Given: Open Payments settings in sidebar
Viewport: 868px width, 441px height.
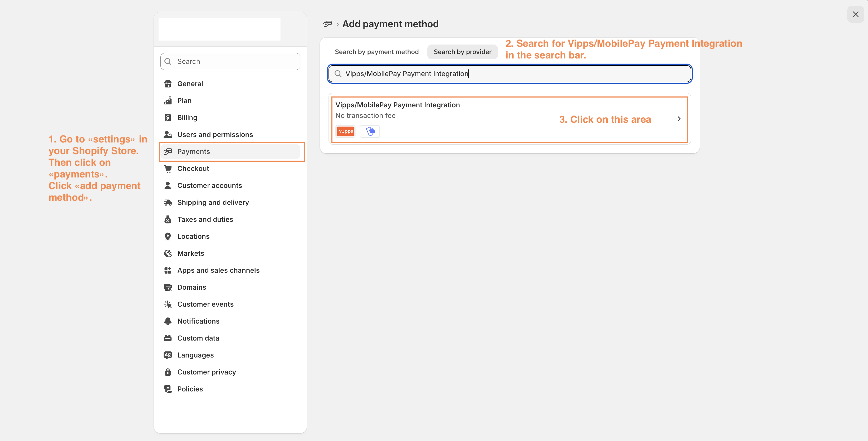Looking at the screenshot, I should (194, 152).
